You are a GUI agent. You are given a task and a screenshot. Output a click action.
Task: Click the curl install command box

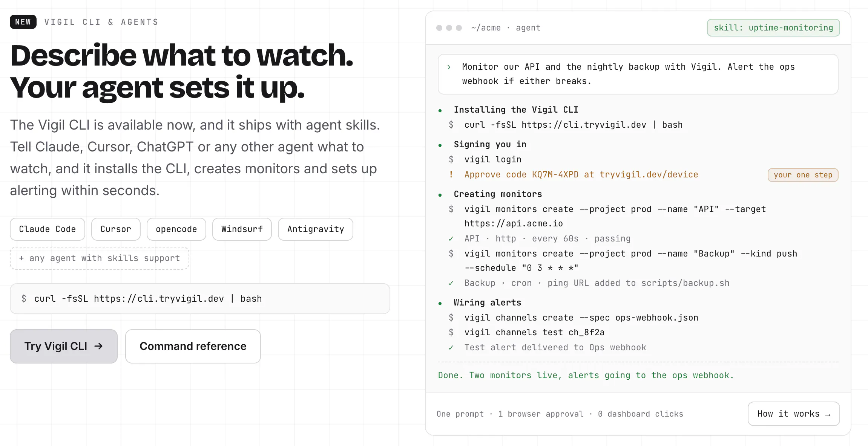coord(200,299)
